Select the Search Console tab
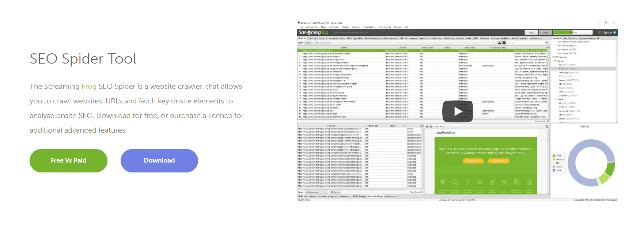 click(519, 38)
